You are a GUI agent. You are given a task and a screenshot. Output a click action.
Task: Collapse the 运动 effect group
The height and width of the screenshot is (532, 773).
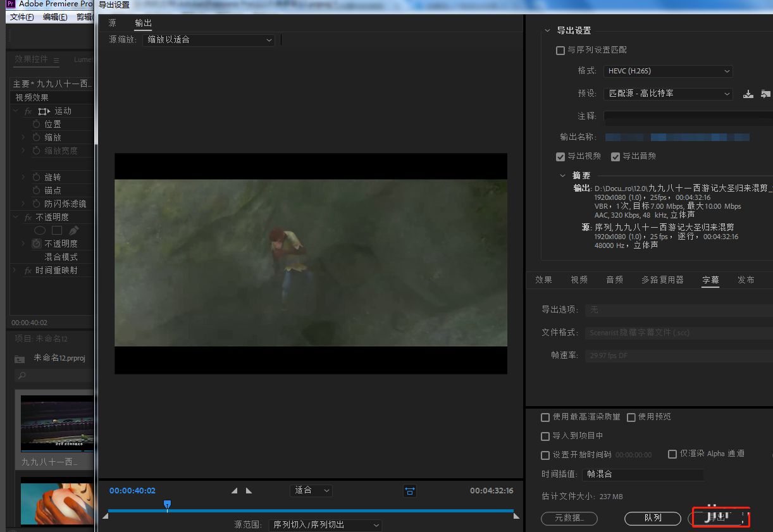tap(15, 111)
